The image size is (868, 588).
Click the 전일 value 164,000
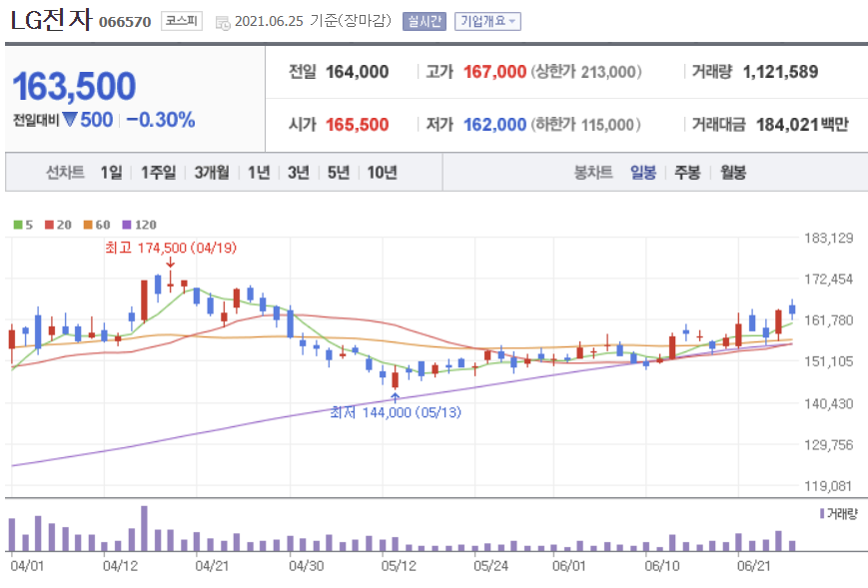357,72
